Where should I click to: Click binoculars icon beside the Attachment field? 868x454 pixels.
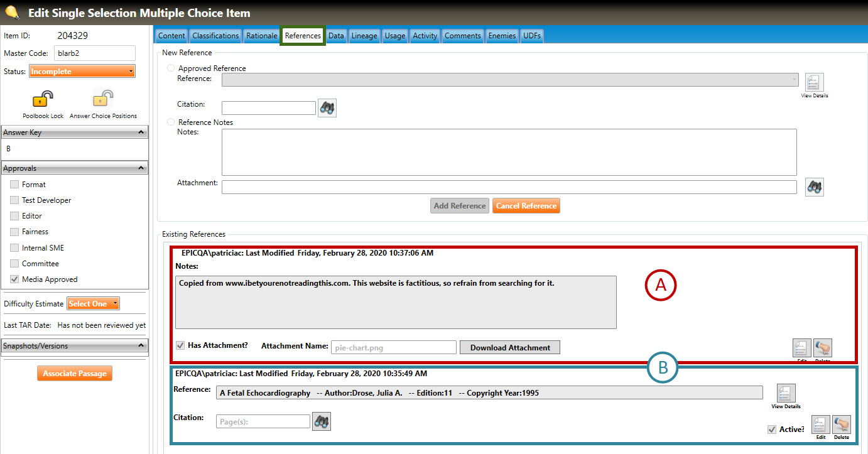pyautogui.click(x=815, y=187)
